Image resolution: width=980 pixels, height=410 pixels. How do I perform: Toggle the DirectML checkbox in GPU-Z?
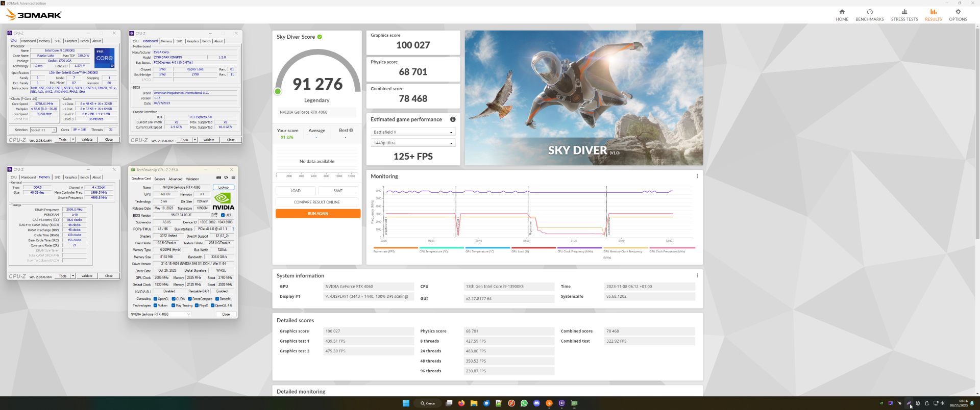point(217,299)
